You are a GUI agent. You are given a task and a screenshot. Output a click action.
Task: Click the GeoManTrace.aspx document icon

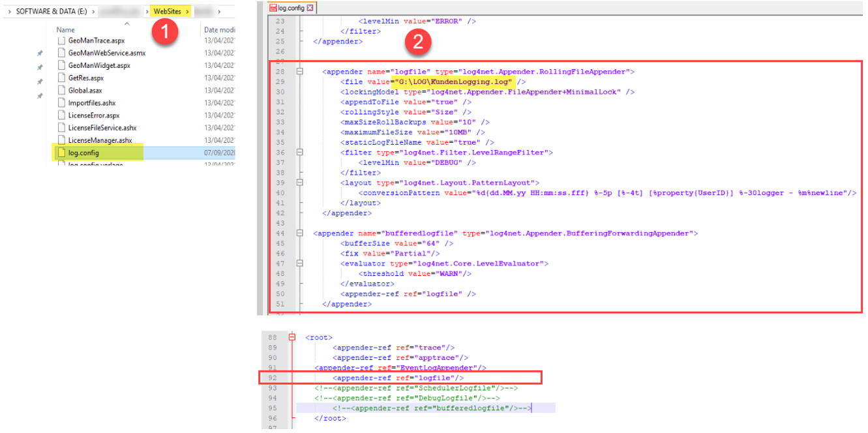click(x=61, y=40)
